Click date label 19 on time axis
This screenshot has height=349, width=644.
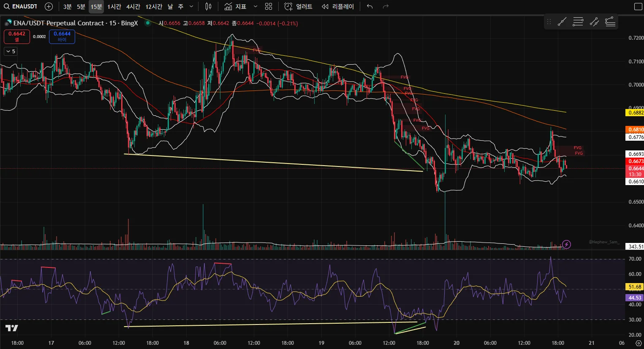[321, 343]
